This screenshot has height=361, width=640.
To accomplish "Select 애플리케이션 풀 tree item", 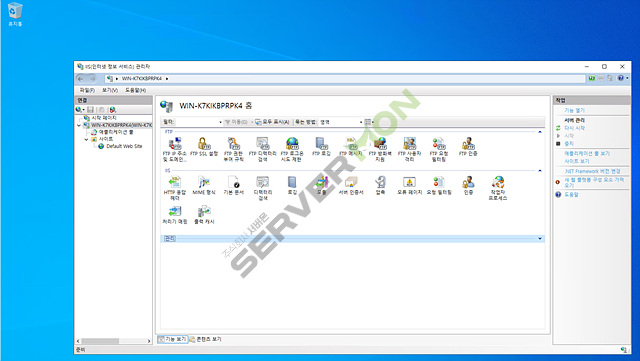I will 116,132.
